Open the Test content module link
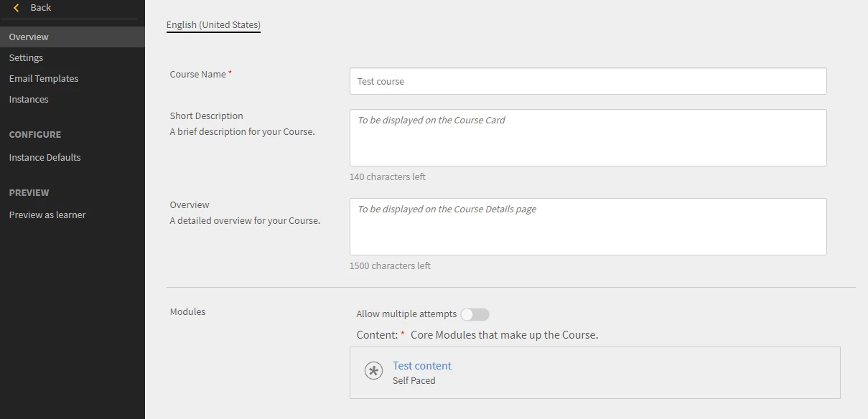 click(x=422, y=366)
